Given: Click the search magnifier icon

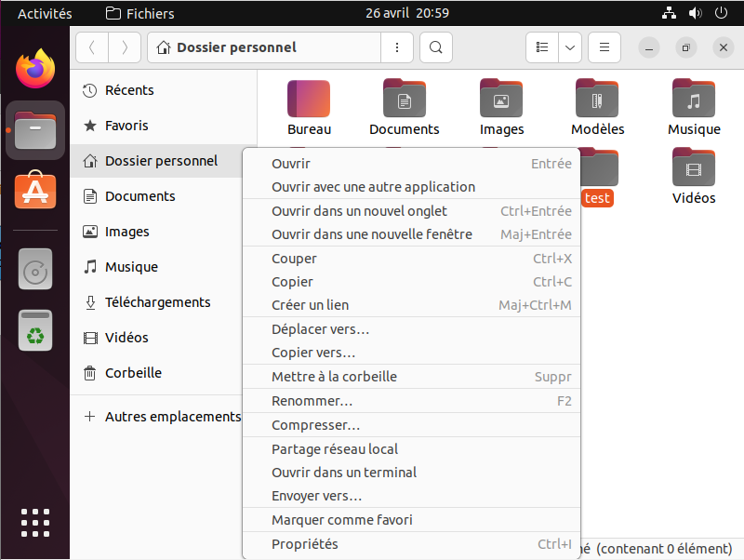Looking at the screenshot, I should [435, 47].
